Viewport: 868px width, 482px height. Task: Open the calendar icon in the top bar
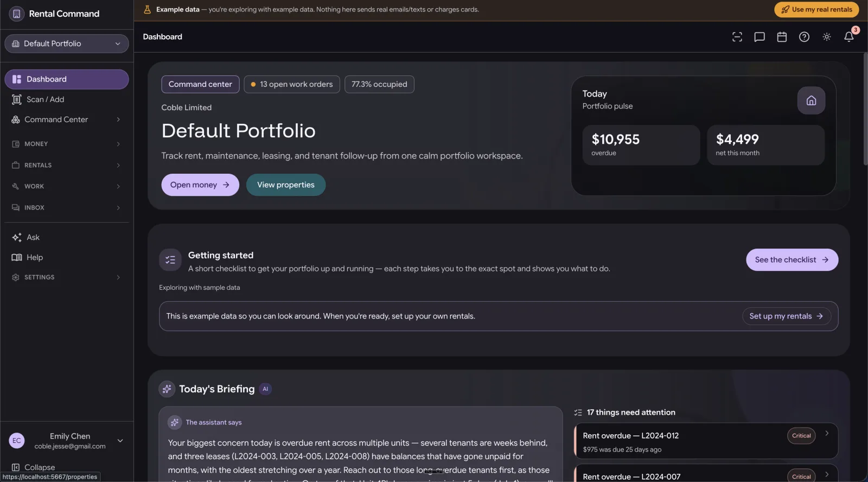782,37
